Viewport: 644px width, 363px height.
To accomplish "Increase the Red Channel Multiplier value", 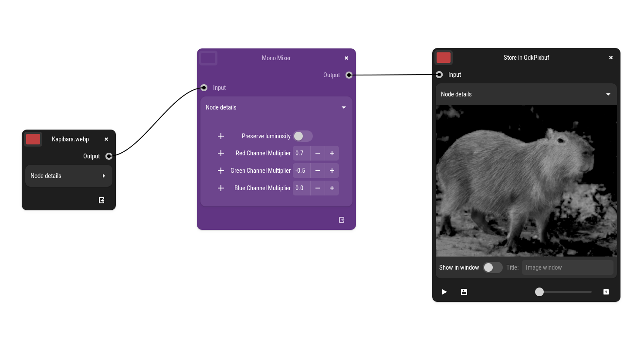I will [x=332, y=153].
